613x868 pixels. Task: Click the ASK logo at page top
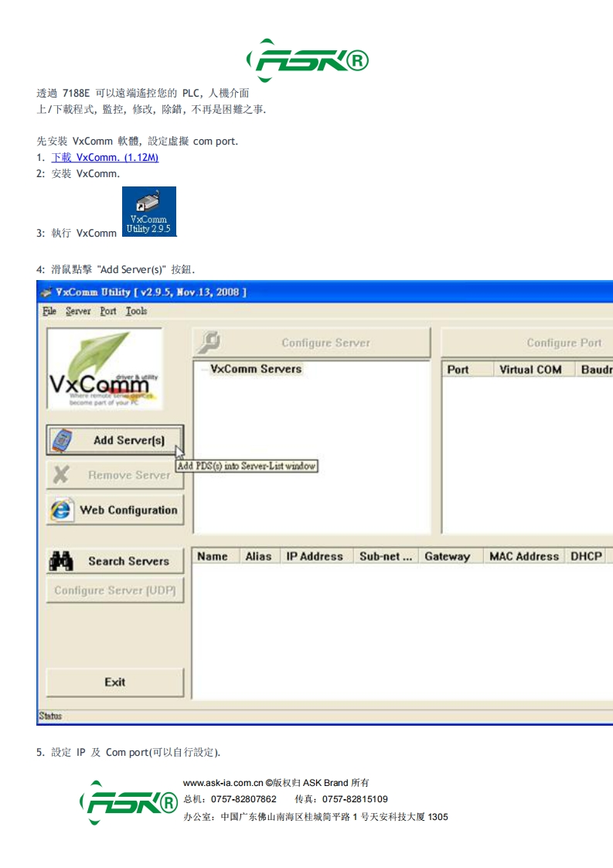[x=307, y=60]
